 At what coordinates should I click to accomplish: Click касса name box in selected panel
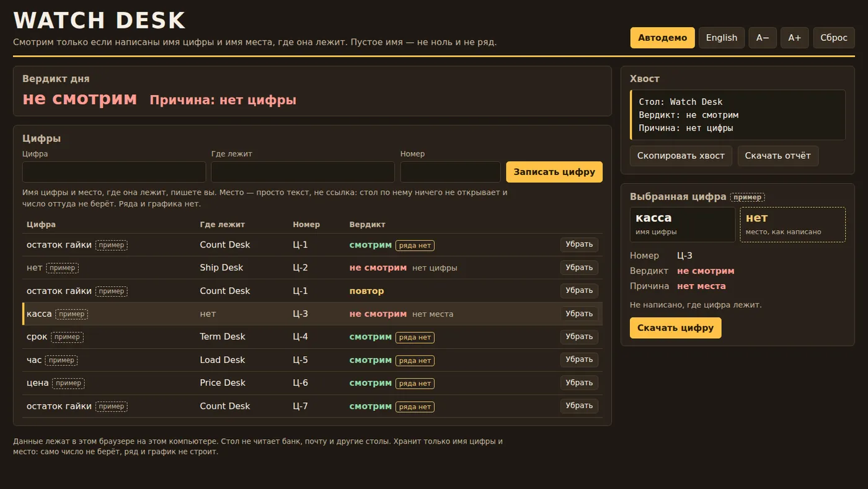683,224
